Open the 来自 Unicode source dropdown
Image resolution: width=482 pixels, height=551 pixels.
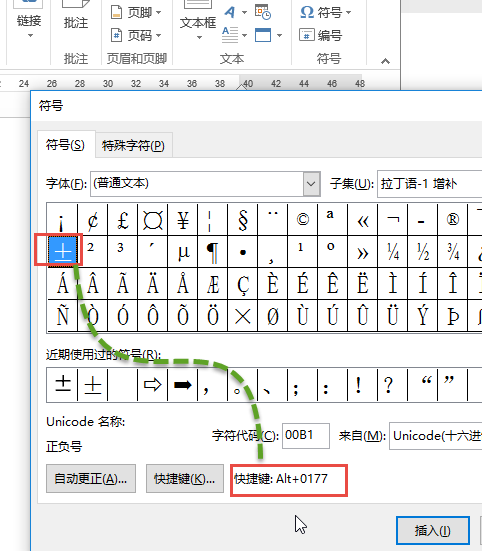436,436
